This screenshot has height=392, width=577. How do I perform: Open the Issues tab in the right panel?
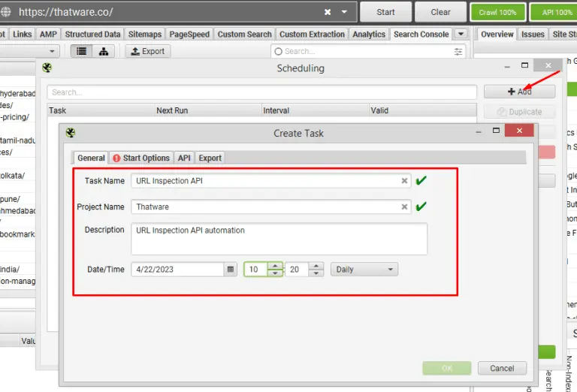tap(533, 35)
